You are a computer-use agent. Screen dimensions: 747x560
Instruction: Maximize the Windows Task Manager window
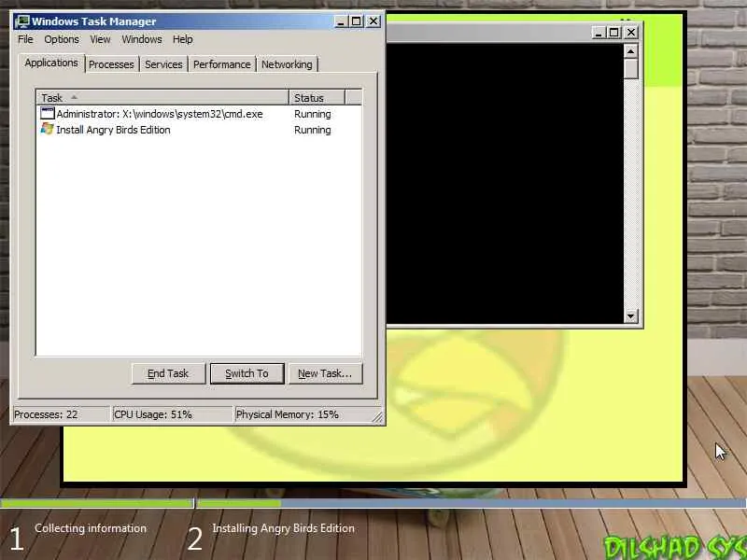click(357, 21)
